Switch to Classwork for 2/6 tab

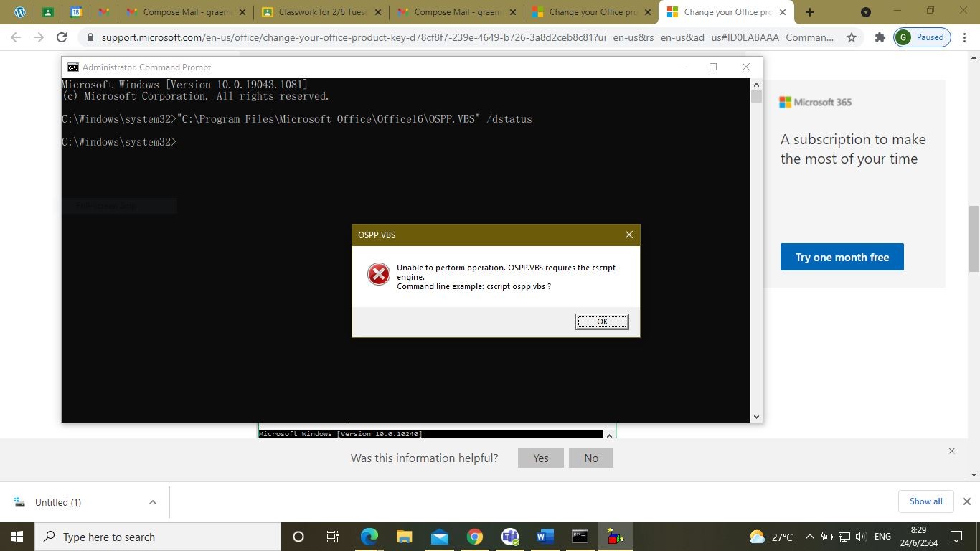[321, 12]
